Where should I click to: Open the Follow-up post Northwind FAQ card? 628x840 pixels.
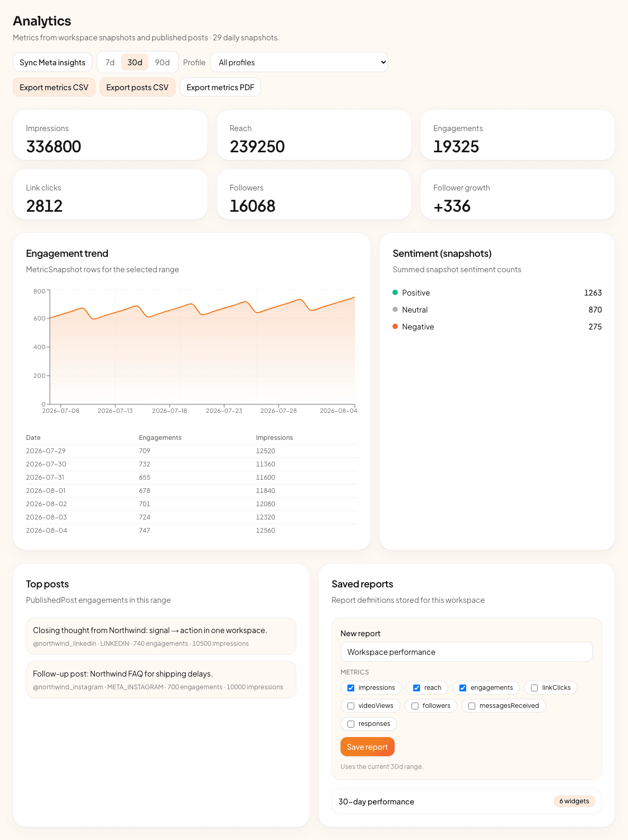pyautogui.click(x=161, y=680)
